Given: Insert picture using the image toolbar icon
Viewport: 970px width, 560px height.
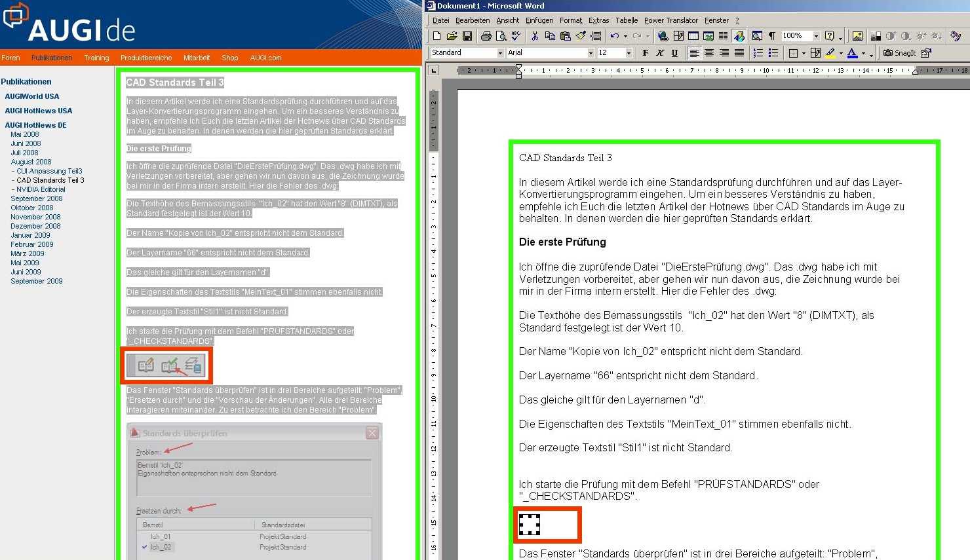Looking at the screenshot, I should tap(857, 36).
